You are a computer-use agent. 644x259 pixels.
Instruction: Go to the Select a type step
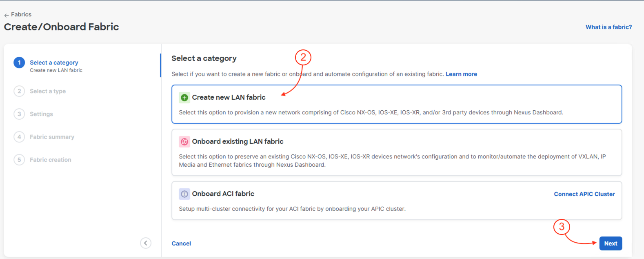[x=48, y=91]
